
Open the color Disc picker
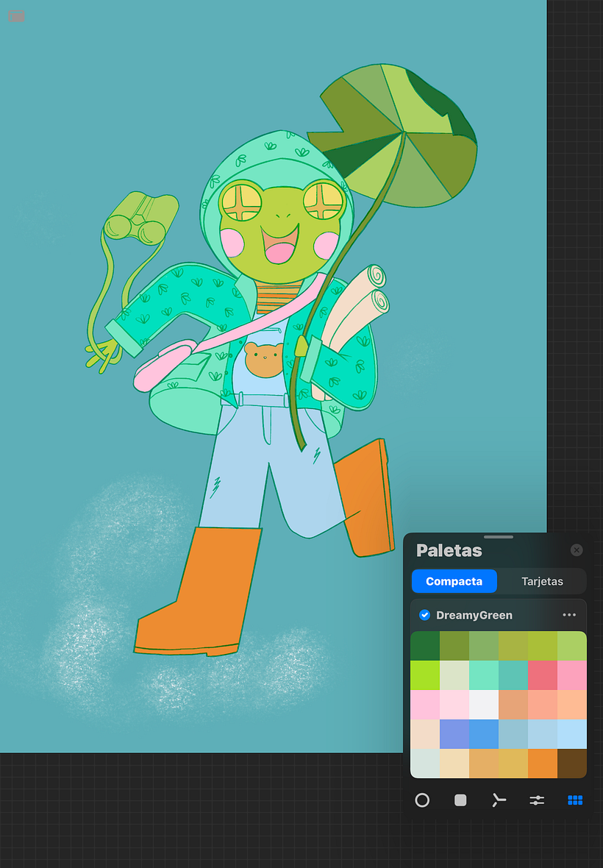422,800
